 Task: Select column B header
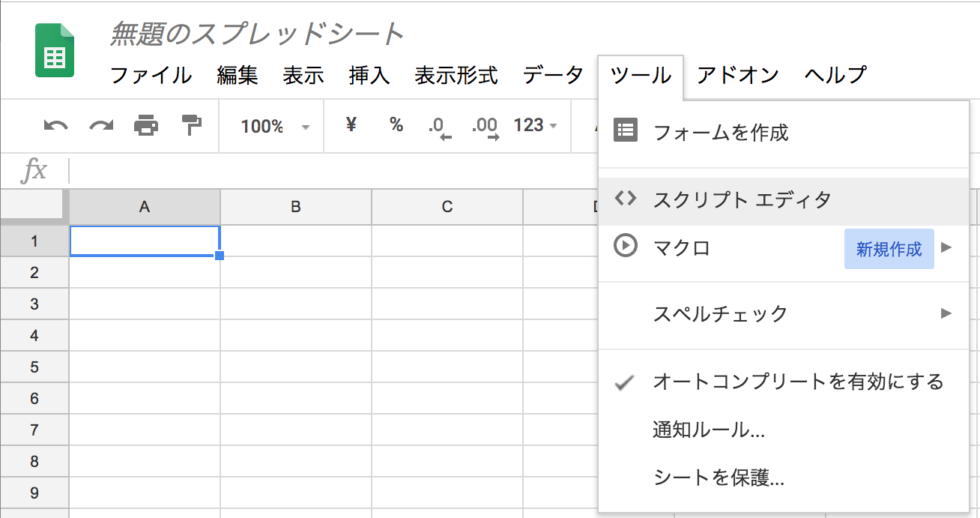295,207
